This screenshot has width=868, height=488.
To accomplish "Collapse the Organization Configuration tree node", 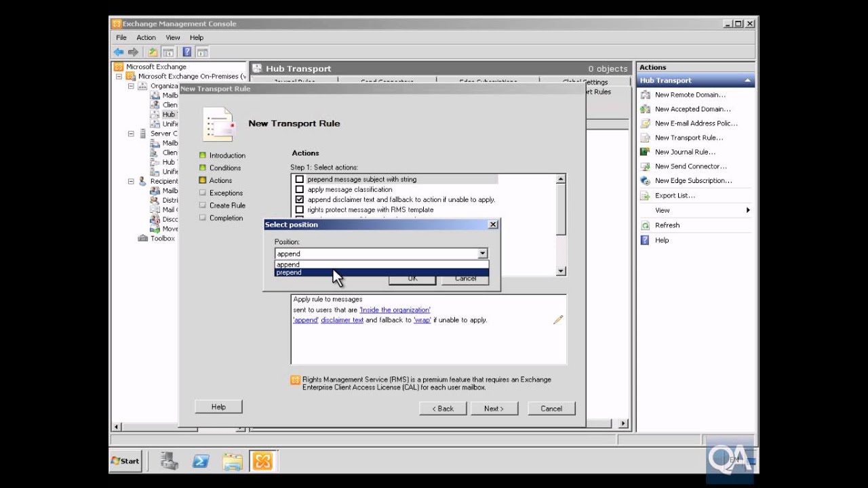I will coord(131,86).
